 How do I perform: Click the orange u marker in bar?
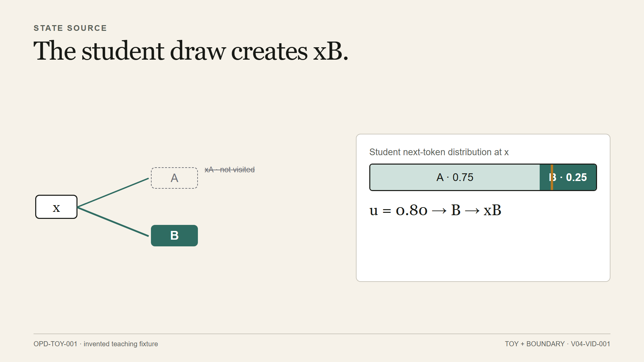[x=552, y=177]
